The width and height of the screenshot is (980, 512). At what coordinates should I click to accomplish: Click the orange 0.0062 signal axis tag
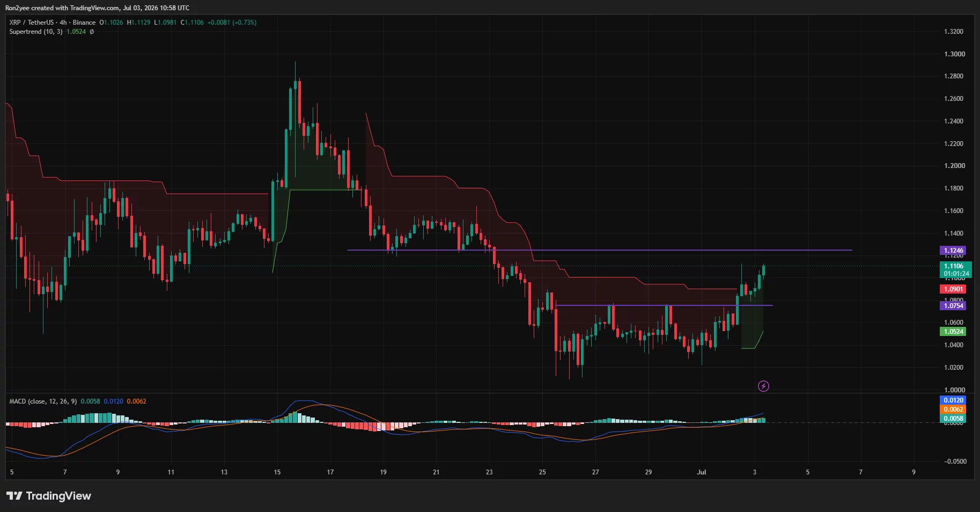coord(953,409)
